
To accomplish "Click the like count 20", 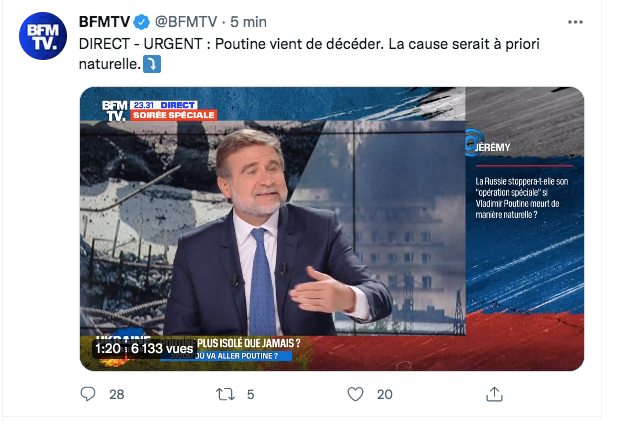I will click(384, 394).
